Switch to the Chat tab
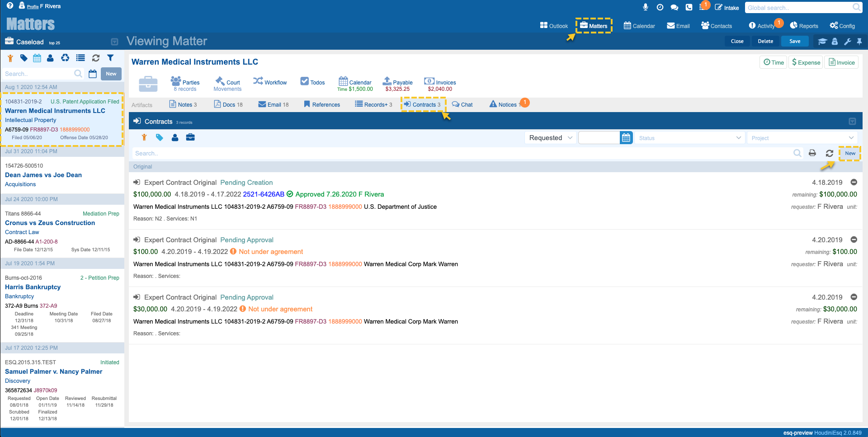 [x=462, y=104]
